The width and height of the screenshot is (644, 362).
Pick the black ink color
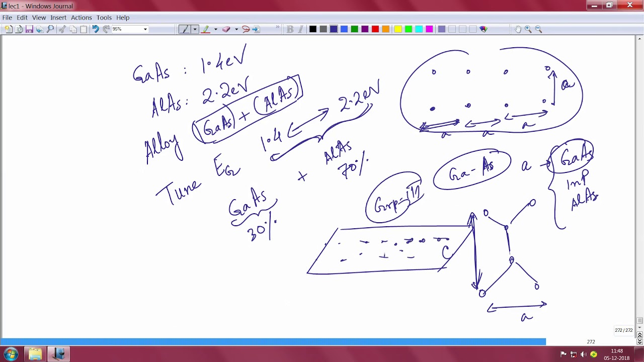pos(313,29)
